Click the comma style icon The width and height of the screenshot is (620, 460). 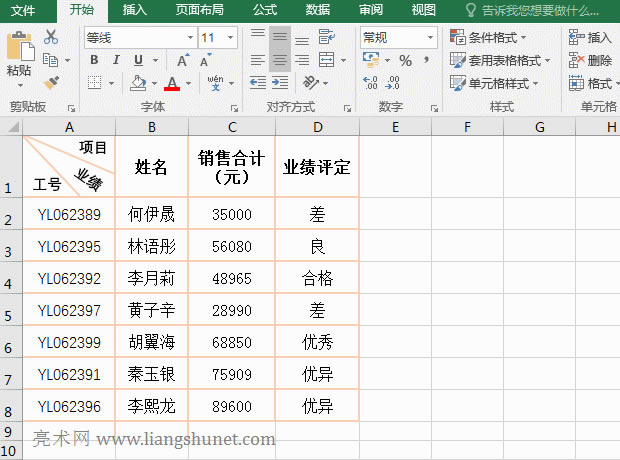click(x=427, y=60)
